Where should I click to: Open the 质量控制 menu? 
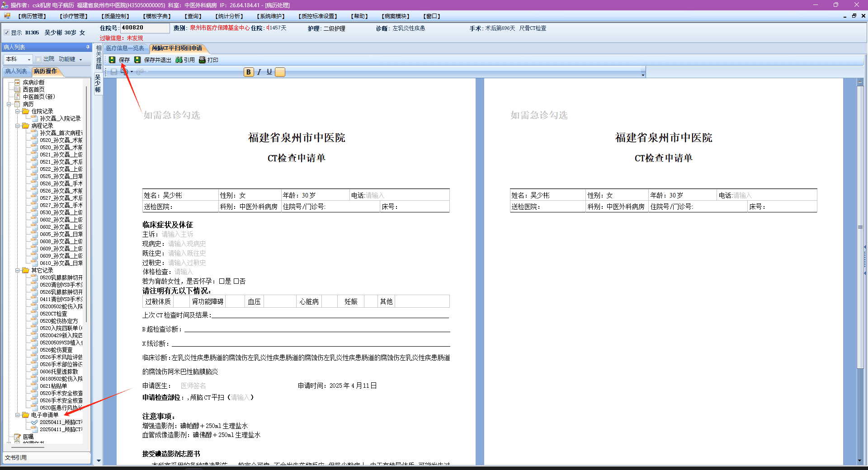tap(115, 16)
